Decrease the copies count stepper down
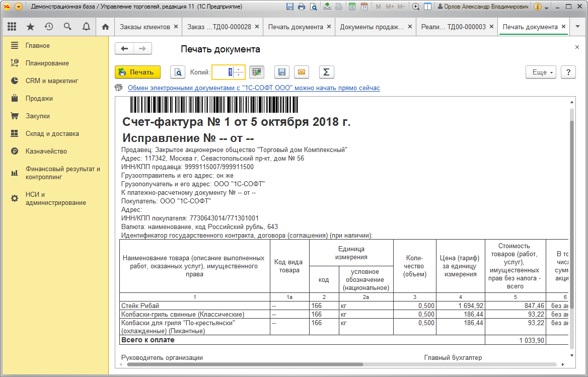The width and height of the screenshot is (588, 377). click(x=239, y=75)
